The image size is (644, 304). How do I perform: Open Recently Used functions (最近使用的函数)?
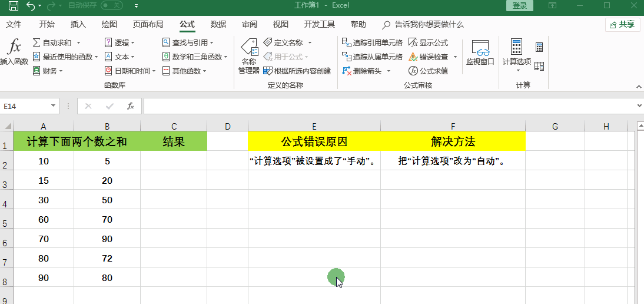click(65, 57)
